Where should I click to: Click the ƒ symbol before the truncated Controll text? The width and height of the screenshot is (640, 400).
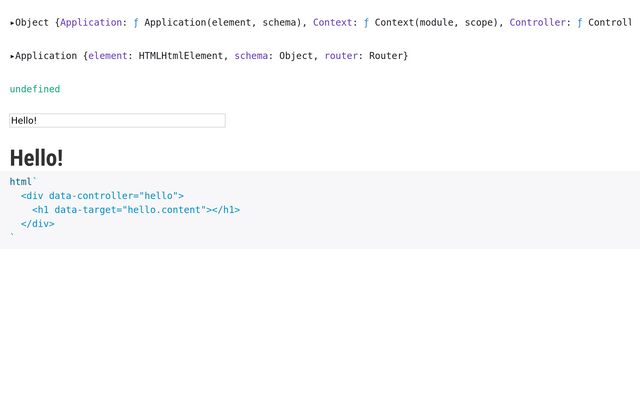[580, 22]
